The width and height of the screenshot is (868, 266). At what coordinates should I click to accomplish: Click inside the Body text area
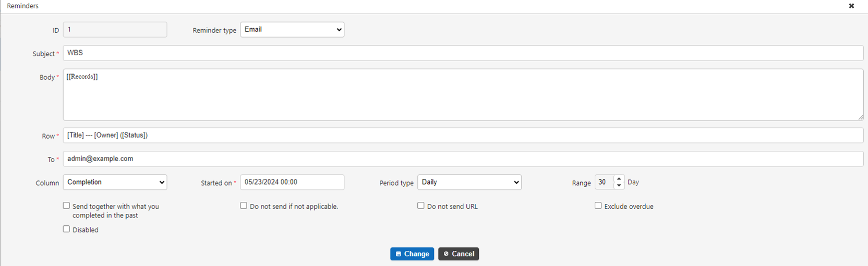463,95
